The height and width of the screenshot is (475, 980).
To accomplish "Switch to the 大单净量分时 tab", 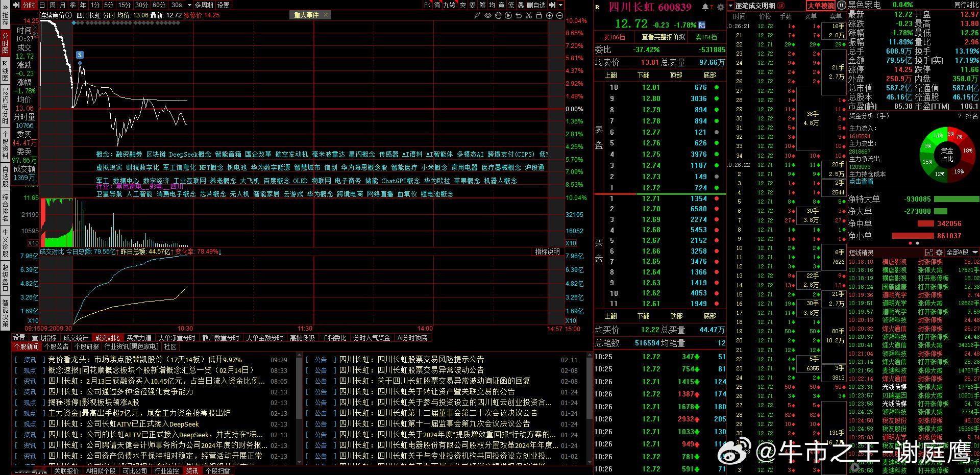I will point(177,338).
